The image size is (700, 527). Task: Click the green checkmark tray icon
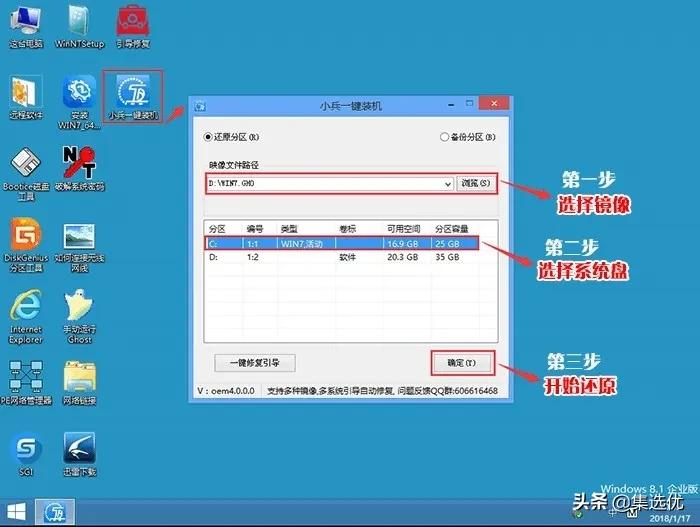tap(578, 514)
